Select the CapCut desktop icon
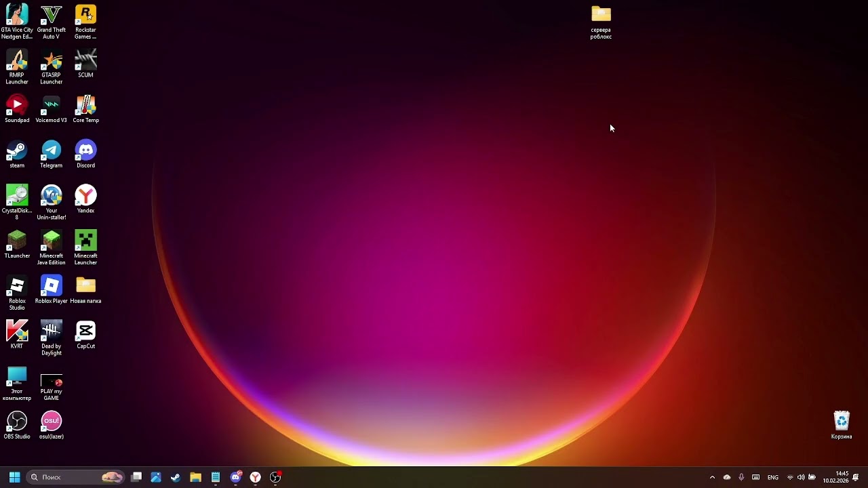 coord(85,335)
